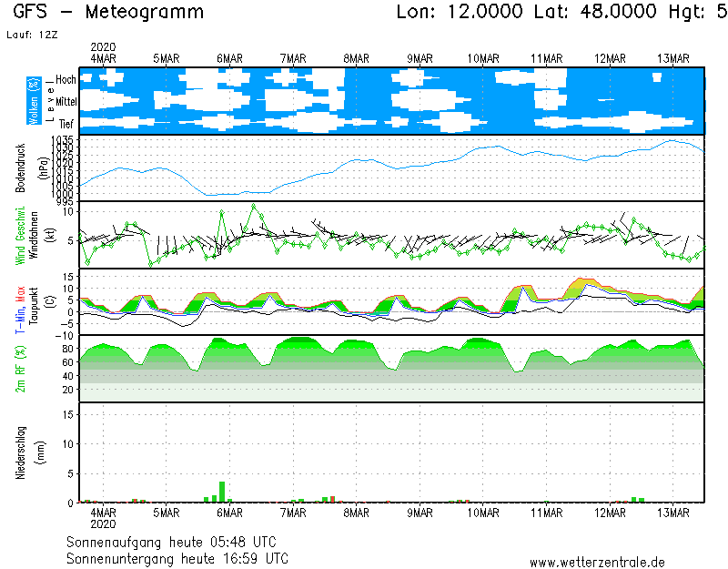Click the 'Sonnenaufgang heute 05:48 UTC' line
Image resolution: width=728 pixels, height=569 pixels.
coord(171,542)
